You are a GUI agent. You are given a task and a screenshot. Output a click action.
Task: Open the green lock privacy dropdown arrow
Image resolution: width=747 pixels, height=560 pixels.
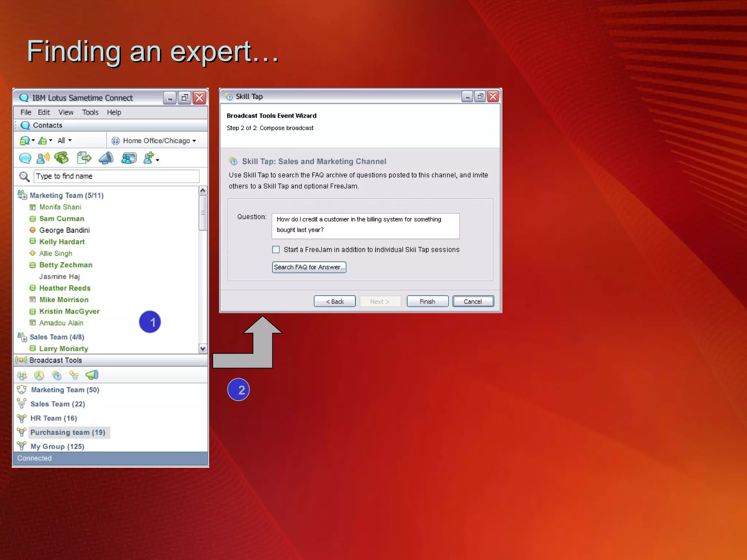coord(51,140)
